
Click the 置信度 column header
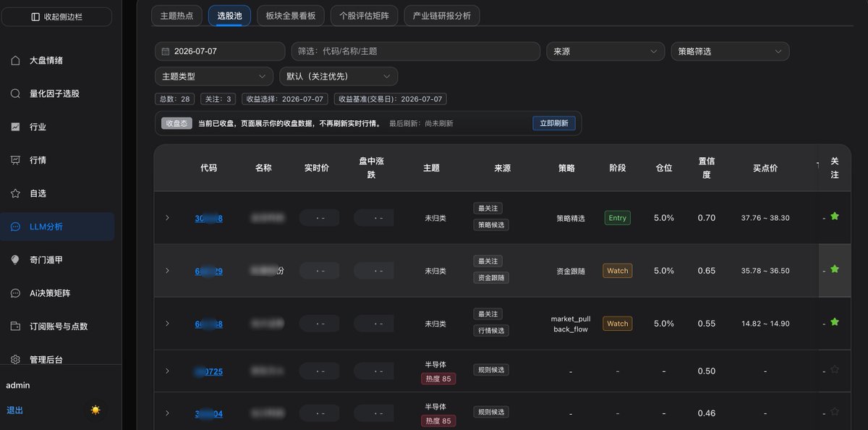point(707,167)
